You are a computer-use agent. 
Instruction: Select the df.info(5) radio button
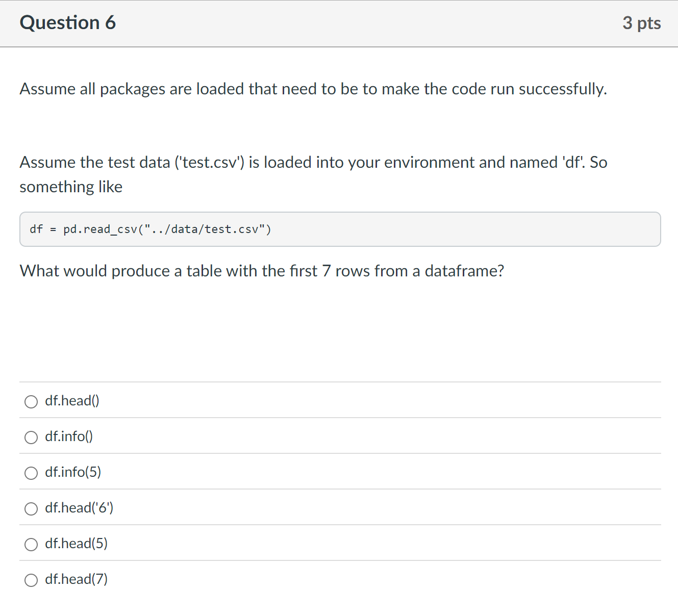31,473
